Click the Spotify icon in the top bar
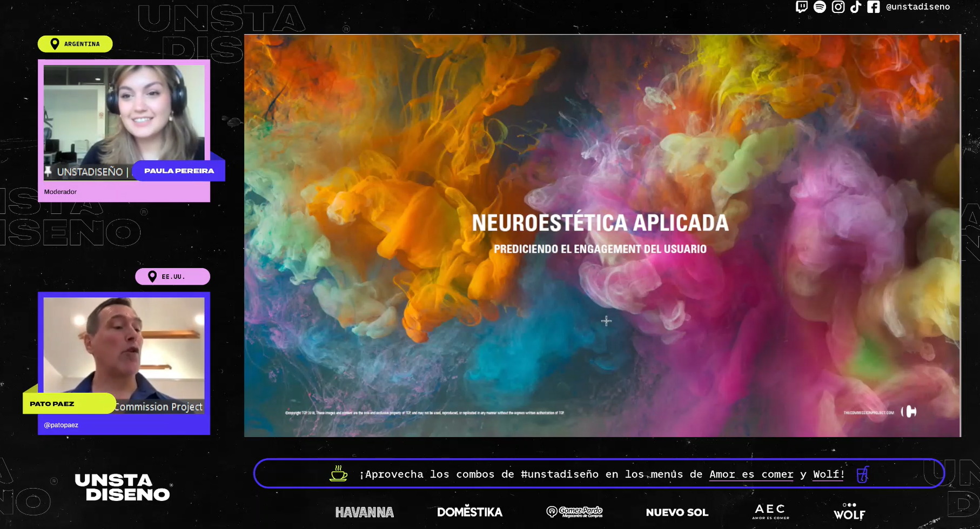980x529 pixels. [820, 7]
